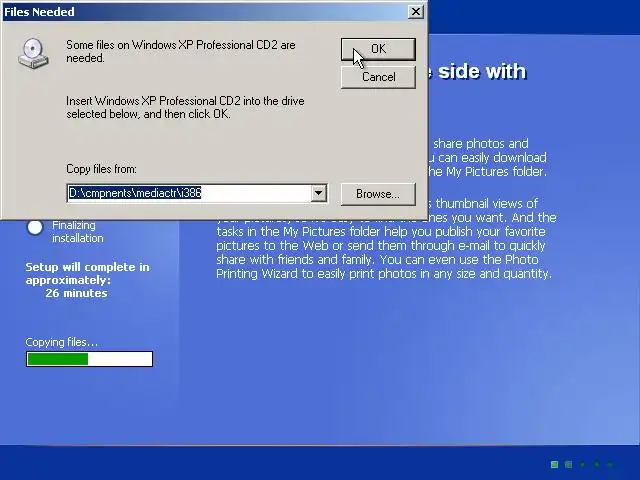Screen dimensions: 640x480
Task: Click the 'Finalizing installation' step label
Action: tap(78, 231)
